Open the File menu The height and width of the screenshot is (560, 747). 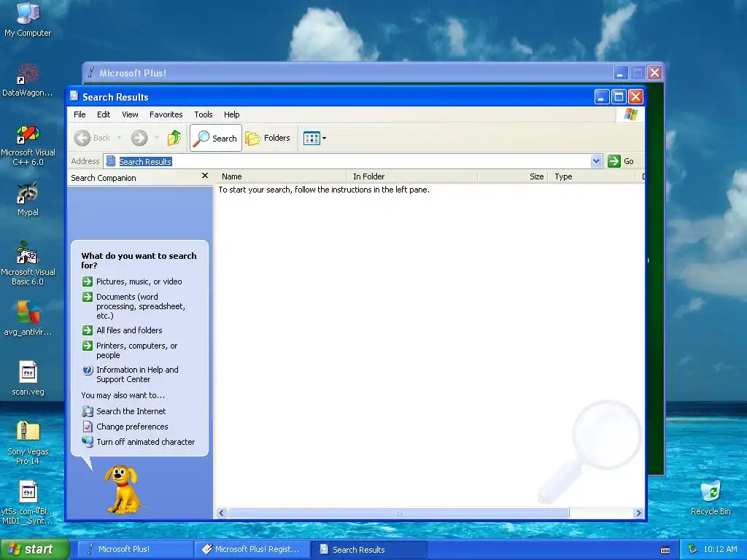pos(80,114)
